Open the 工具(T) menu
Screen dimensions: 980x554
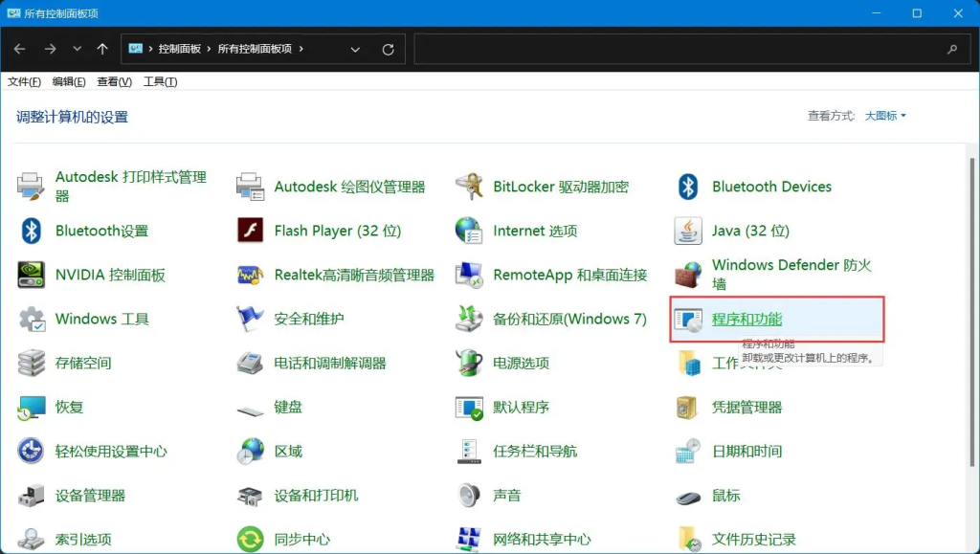[x=161, y=82]
